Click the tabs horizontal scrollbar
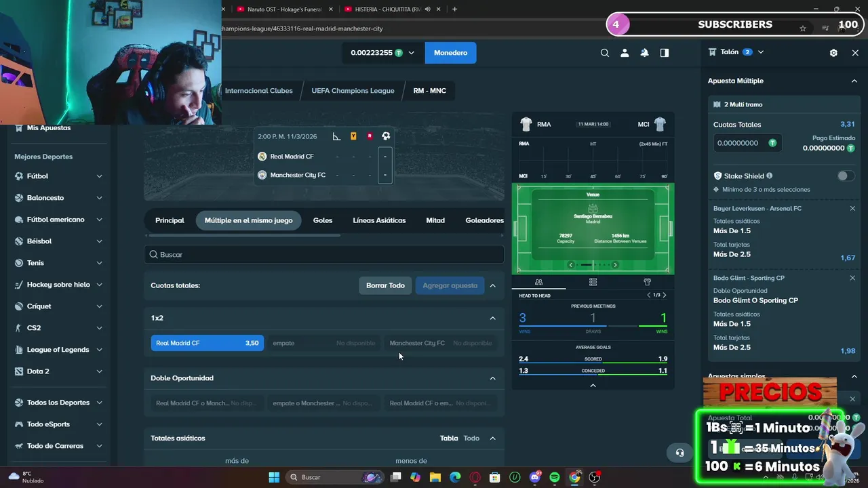Screen dimensions: 868x488 click(243, 235)
